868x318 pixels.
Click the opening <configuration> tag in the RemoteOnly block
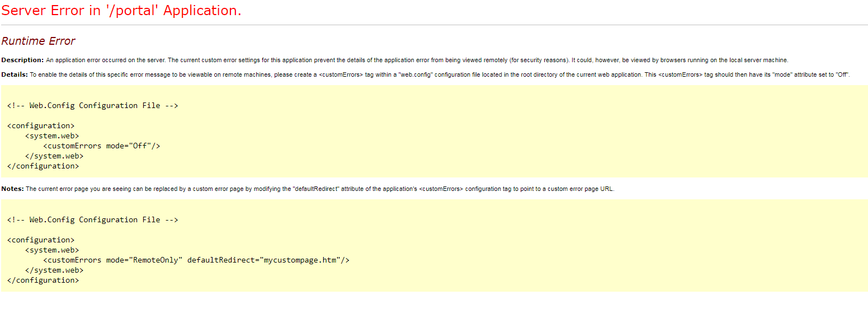[x=41, y=240]
